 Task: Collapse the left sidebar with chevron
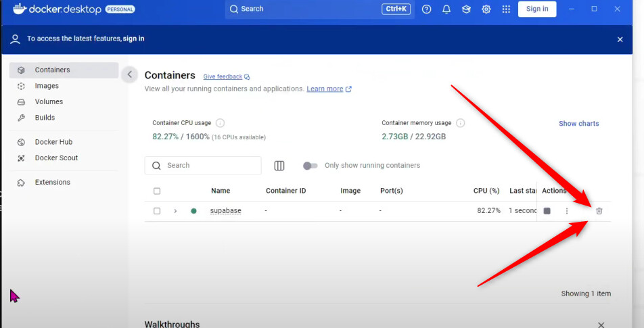point(129,75)
